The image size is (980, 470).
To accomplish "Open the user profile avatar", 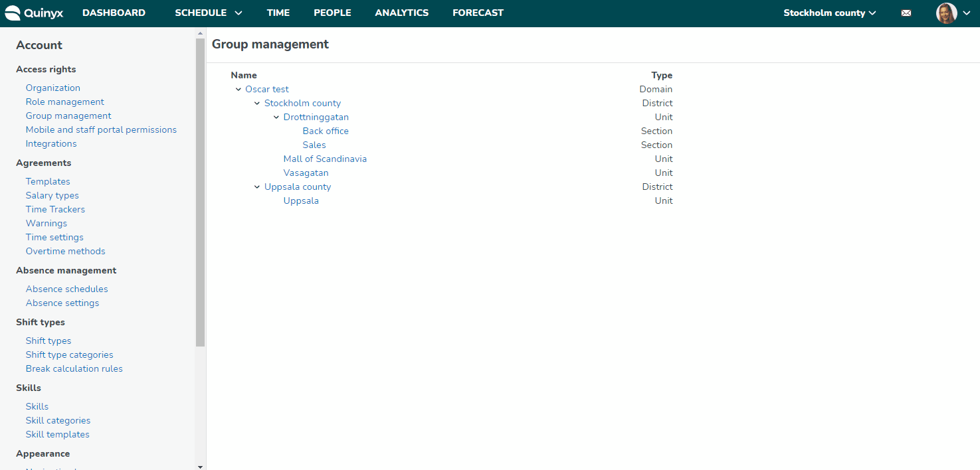I will (x=946, y=13).
